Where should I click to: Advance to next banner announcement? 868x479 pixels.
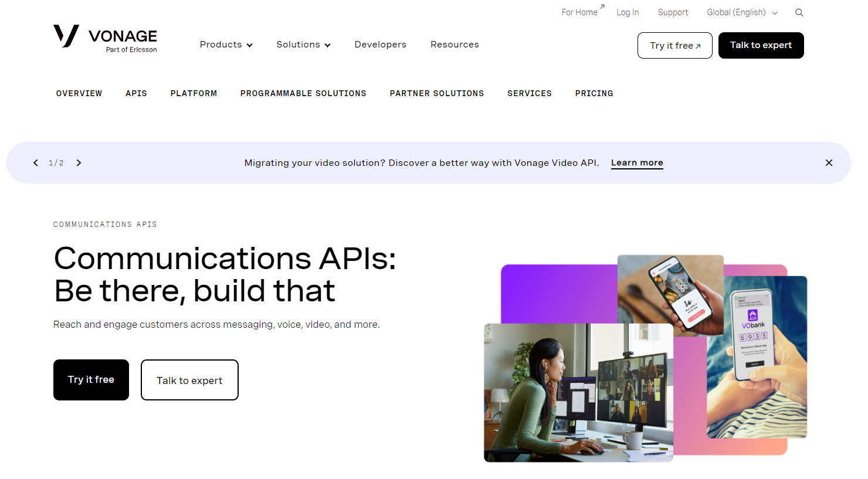[79, 163]
